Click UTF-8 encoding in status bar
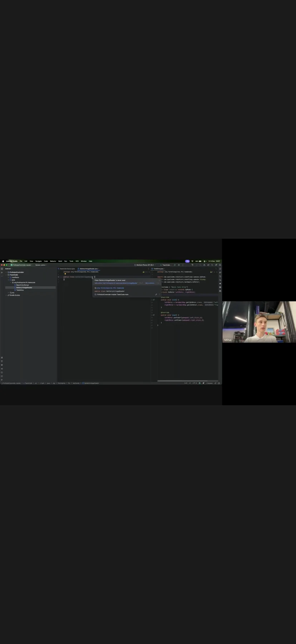The width and height of the screenshot is (296, 644). (x=195, y=383)
